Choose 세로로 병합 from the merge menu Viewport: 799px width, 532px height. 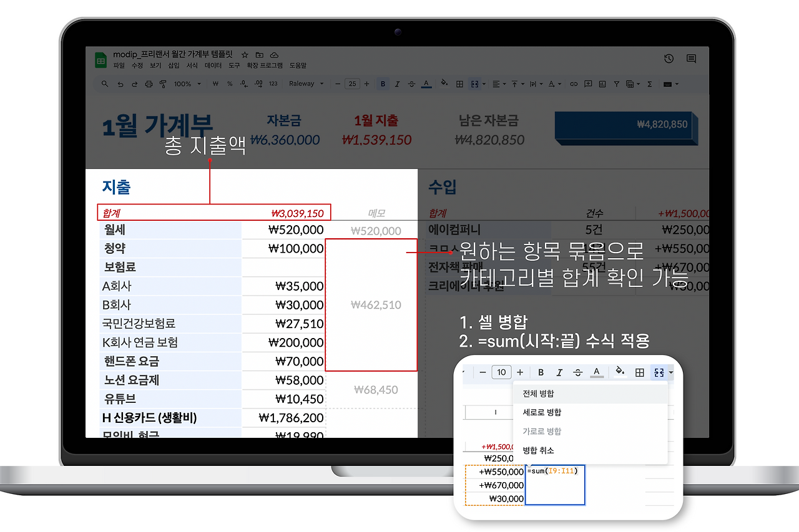[591, 412]
